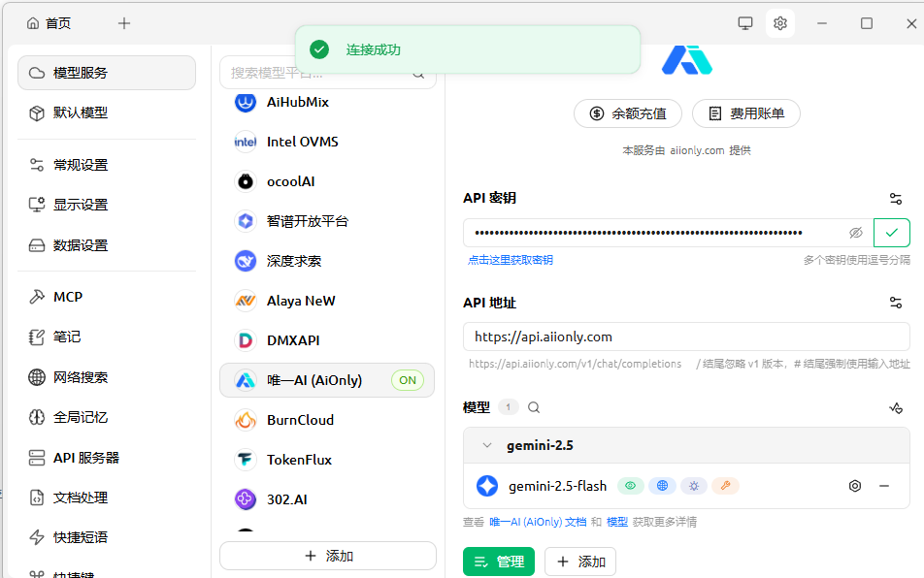Click the vision eye tag on gemini-2.5-flash
924x578 pixels.
[x=631, y=486]
